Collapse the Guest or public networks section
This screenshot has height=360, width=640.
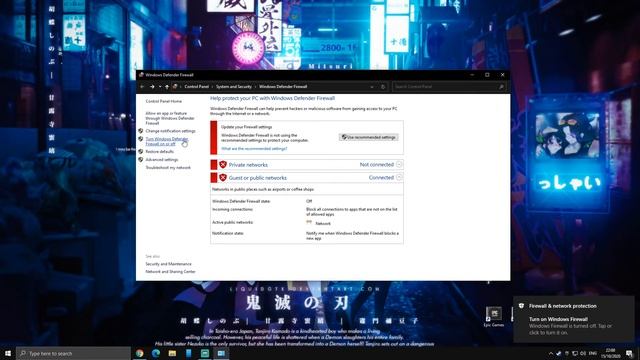coord(399,178)
